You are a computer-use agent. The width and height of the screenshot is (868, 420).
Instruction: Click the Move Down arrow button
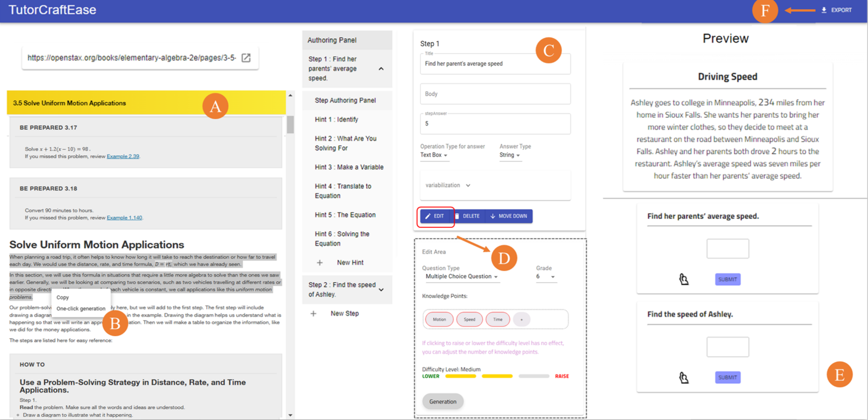[509, 216]
